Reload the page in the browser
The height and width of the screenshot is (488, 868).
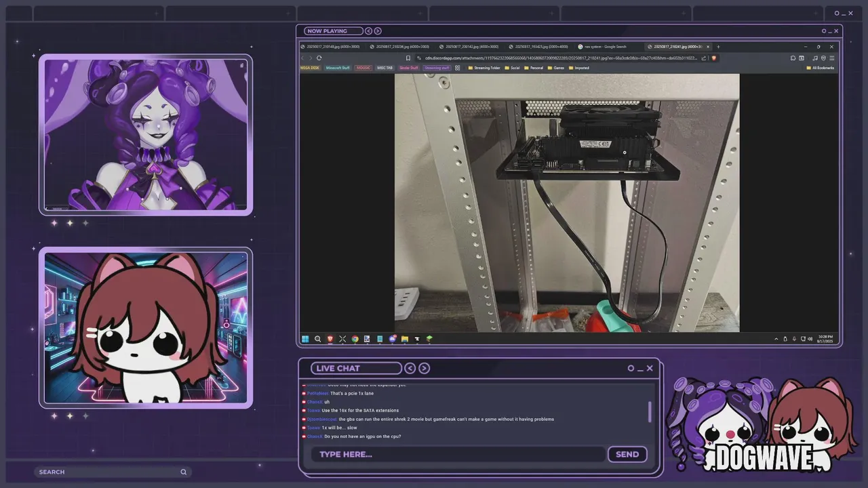pos(319,58)
